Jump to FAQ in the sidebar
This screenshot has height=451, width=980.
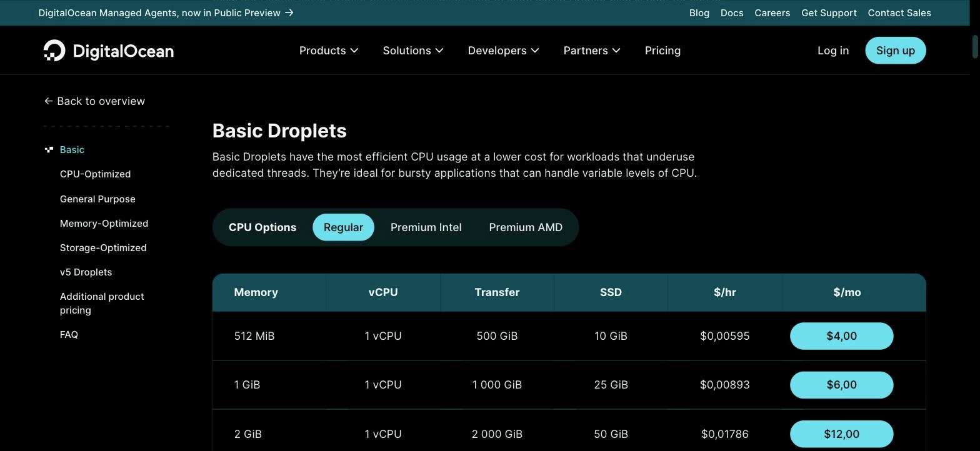pyautogui.click(x=69, y=334)
